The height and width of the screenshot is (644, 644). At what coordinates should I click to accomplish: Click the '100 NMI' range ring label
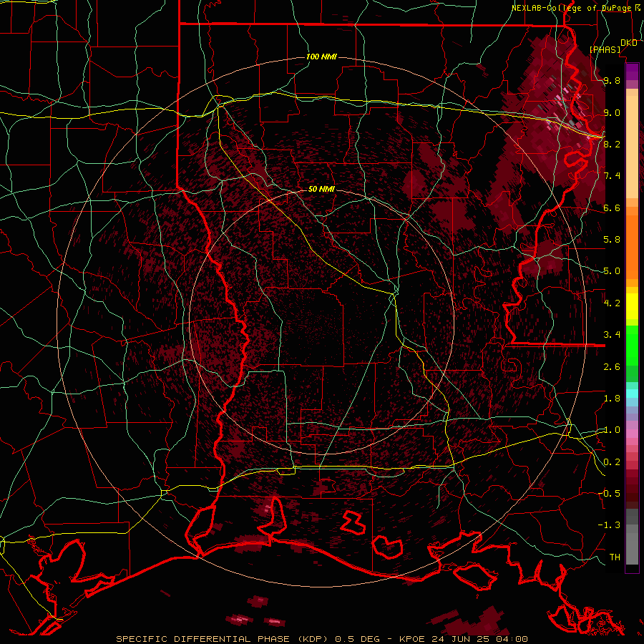(321, 57)
